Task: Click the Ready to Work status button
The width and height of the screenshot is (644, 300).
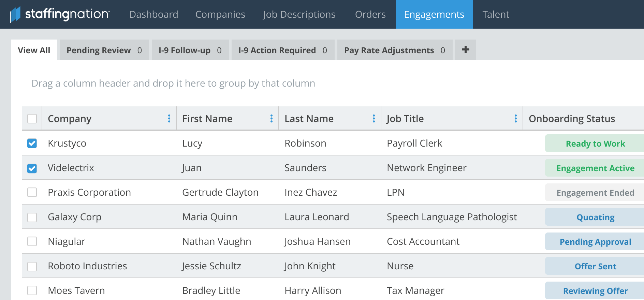Action: [x=595, y=144]
